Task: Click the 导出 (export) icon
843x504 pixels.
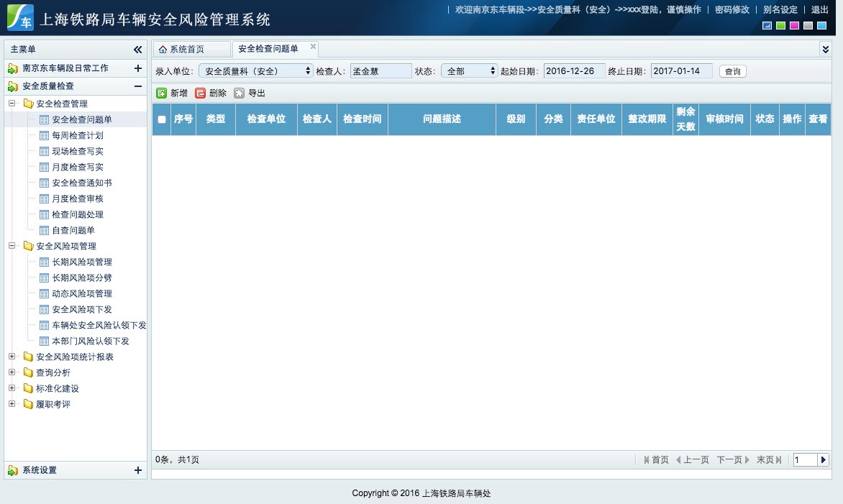Action: pyautogui.click(x=240, y=93)
